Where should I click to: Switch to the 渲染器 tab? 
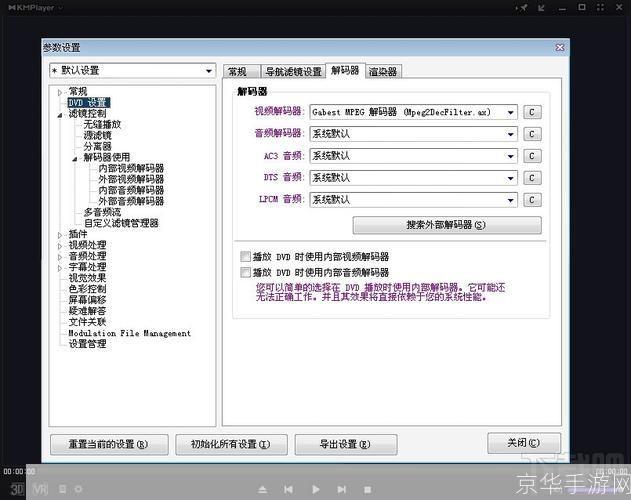pos(383,72)
